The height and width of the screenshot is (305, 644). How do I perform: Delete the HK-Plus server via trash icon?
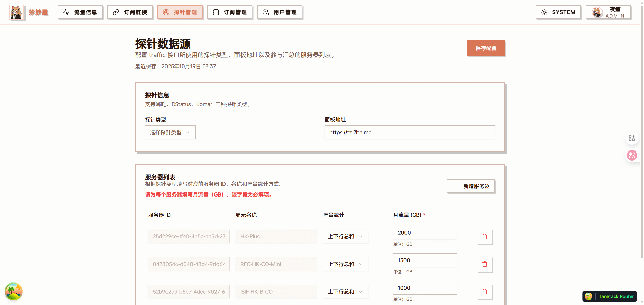coord(484,236)
